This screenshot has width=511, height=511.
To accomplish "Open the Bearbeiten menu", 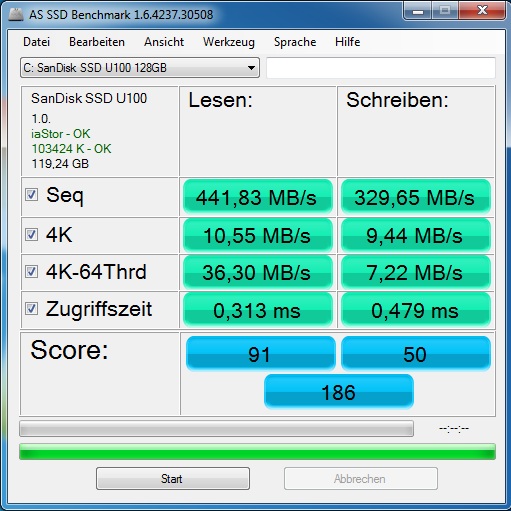I will click(97, 42).
